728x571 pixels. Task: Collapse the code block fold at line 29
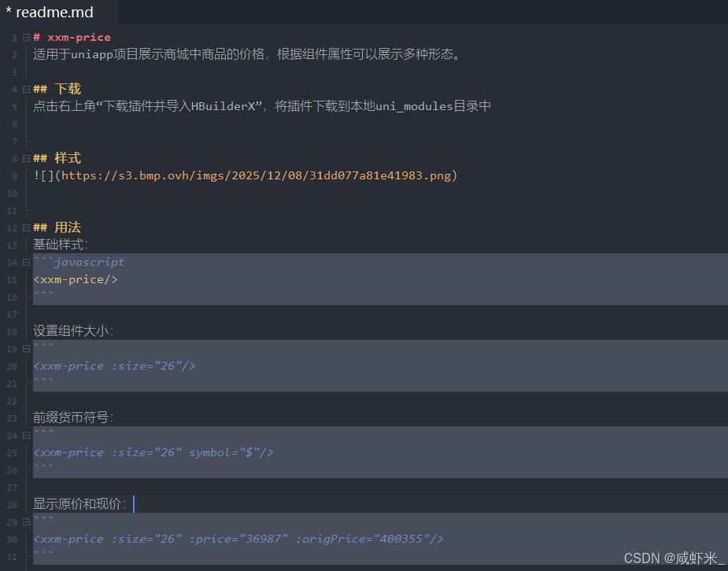pyautogui.click(x=27, y=521)
